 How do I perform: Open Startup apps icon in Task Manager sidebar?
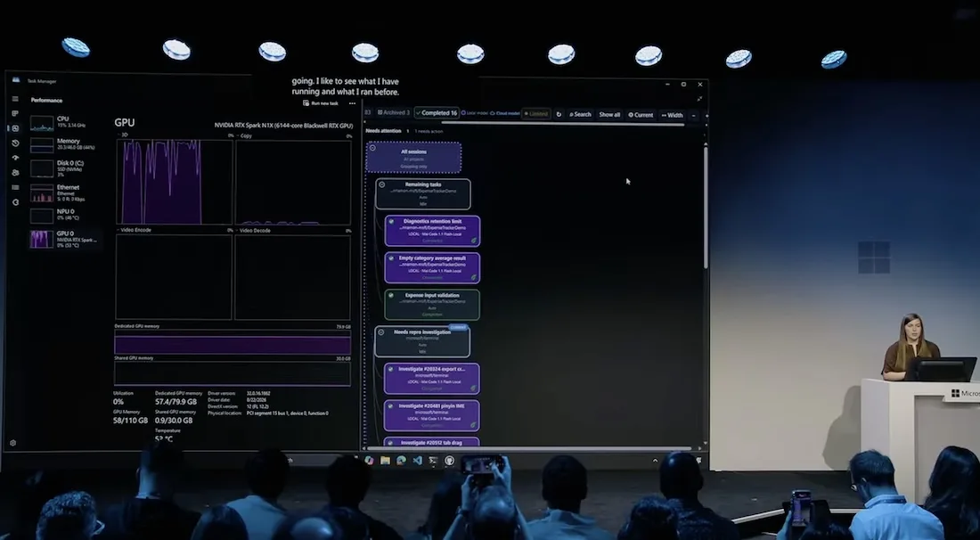[x=15, y=158]
